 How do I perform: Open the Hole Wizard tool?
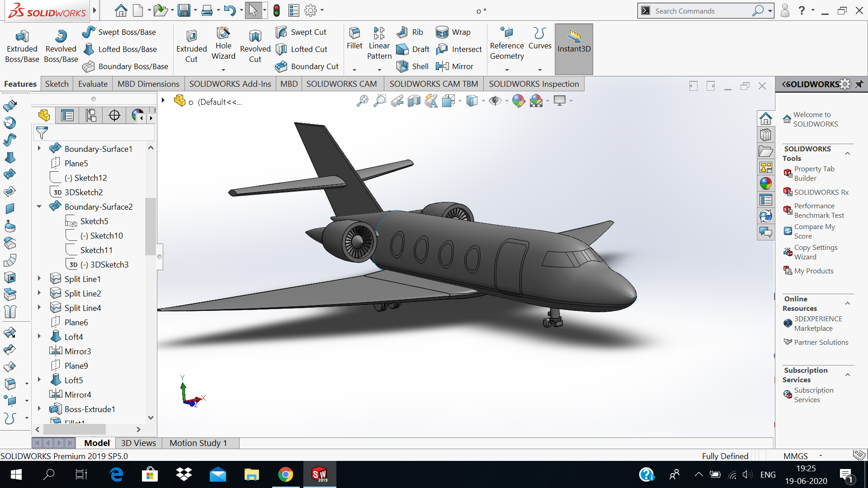click(x=223, y=44)
